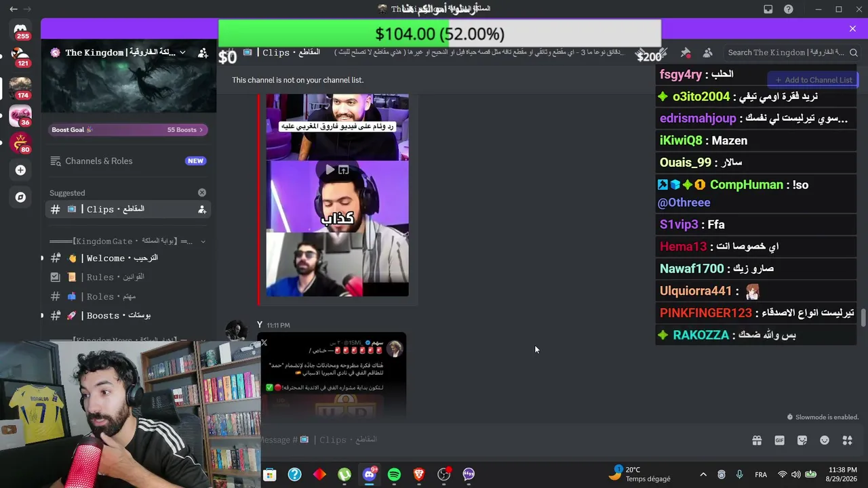Open the server with 121 unread badge
Screen dimensions: 868x488
pos(20,57)
